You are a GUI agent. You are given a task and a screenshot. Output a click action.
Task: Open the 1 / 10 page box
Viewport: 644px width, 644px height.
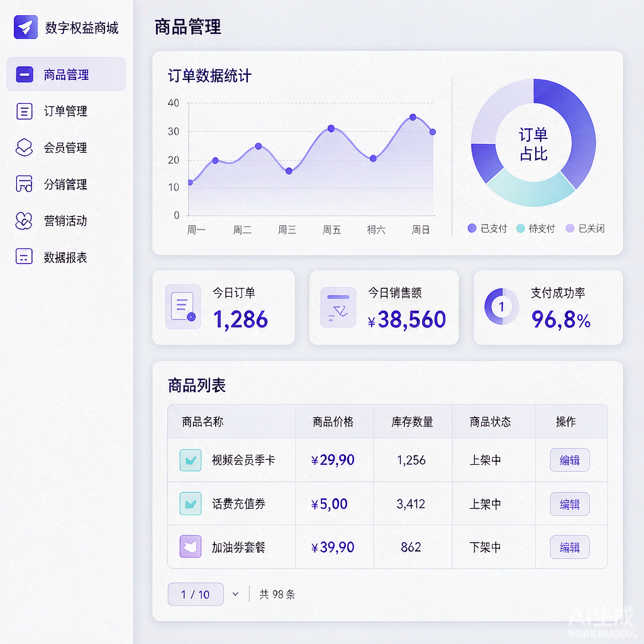pos(196,594)
